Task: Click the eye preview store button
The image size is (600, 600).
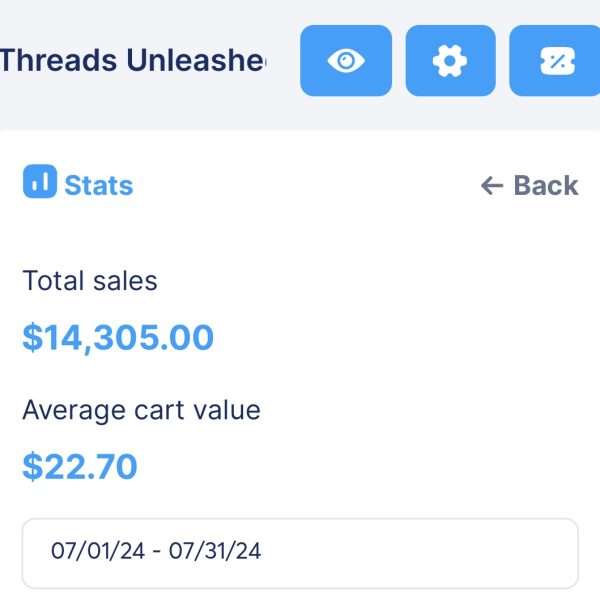Action: coord(346,61)
